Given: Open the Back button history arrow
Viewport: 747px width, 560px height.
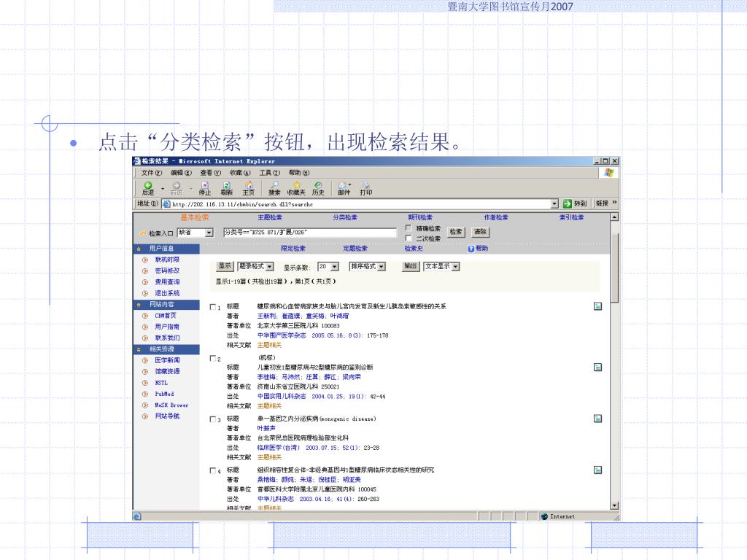Looking at the screenshot, I should pyautogui.click(x=163, y=189).
